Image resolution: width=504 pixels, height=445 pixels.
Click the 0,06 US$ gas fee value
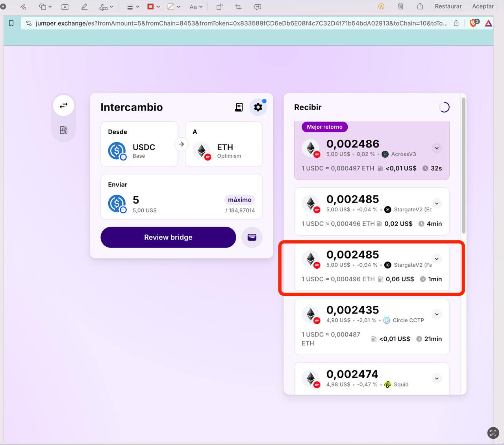[x=400, y=279]
